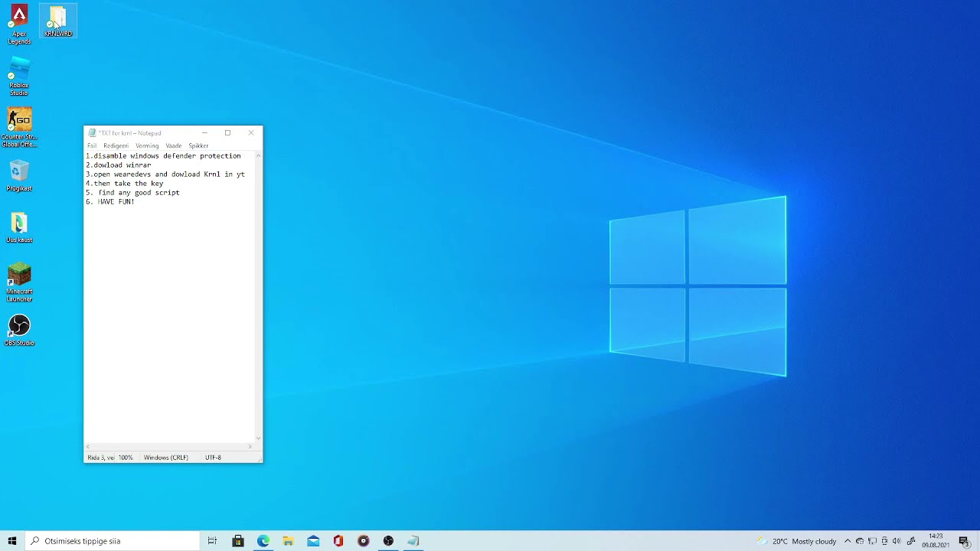
Task: Switch to OBS Studio in the taskbar
Action: (x=388, y=541)
